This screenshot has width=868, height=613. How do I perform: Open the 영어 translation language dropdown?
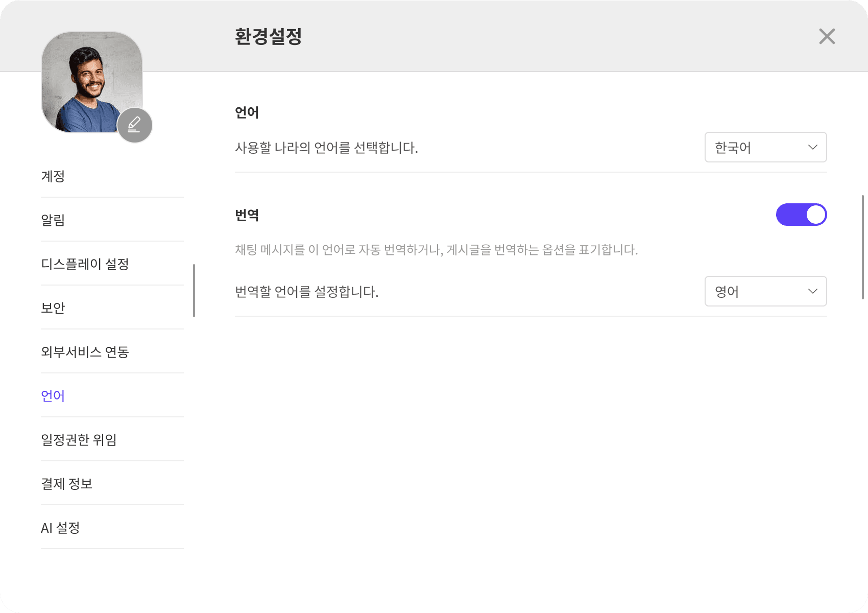(x=765, y=292)
